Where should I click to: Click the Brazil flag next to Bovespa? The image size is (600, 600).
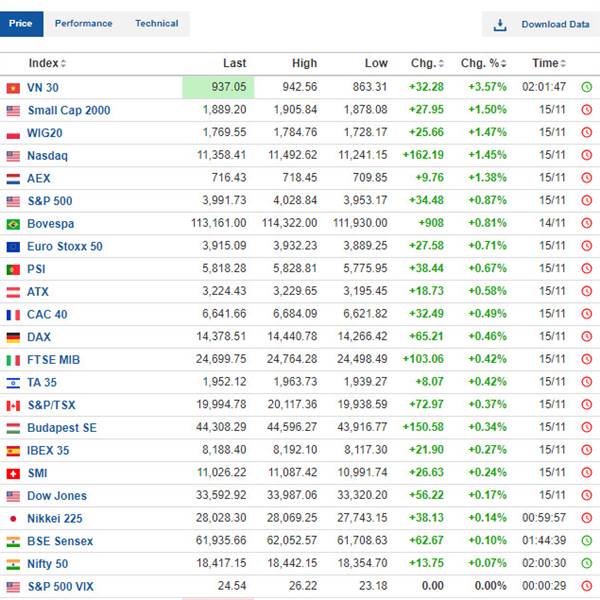pos(13,224)
